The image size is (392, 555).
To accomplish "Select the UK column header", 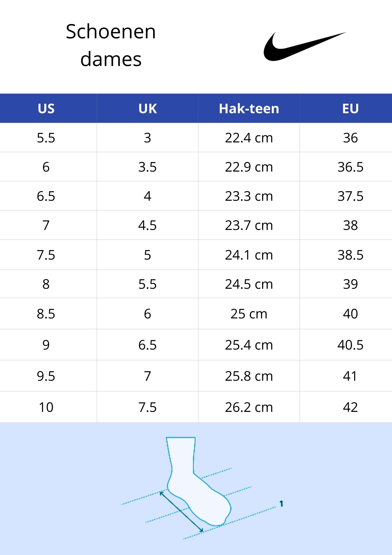I will (x=147, y=109).
